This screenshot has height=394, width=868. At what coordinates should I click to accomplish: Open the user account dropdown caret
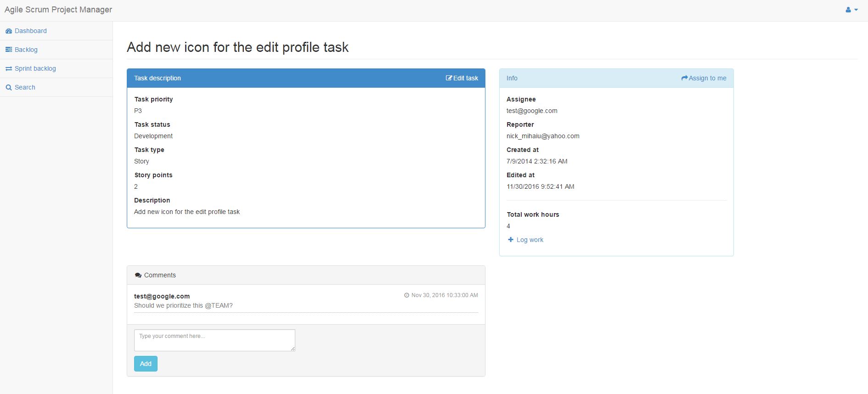[x=856, y=10]
